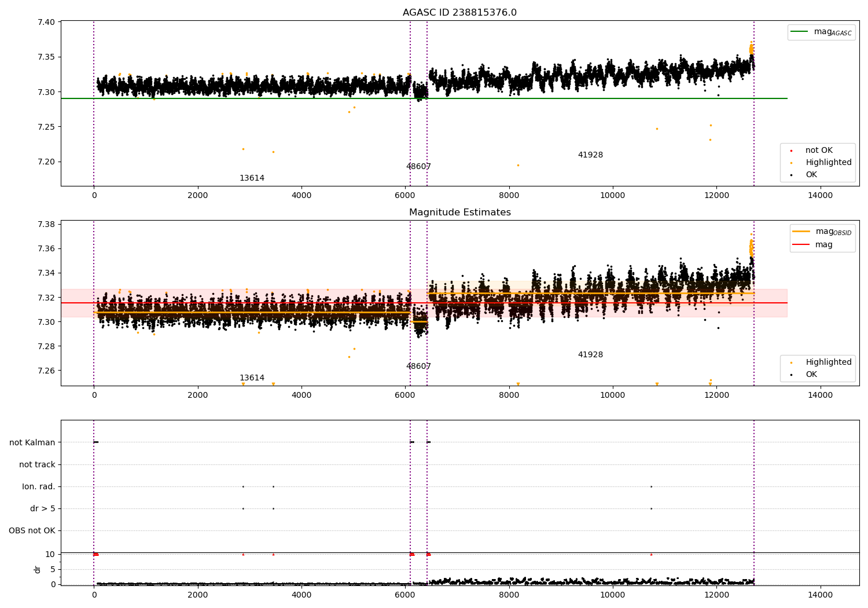
Task: Click the '7.38' tick on the middle plot
Action: tap(46, 225)
